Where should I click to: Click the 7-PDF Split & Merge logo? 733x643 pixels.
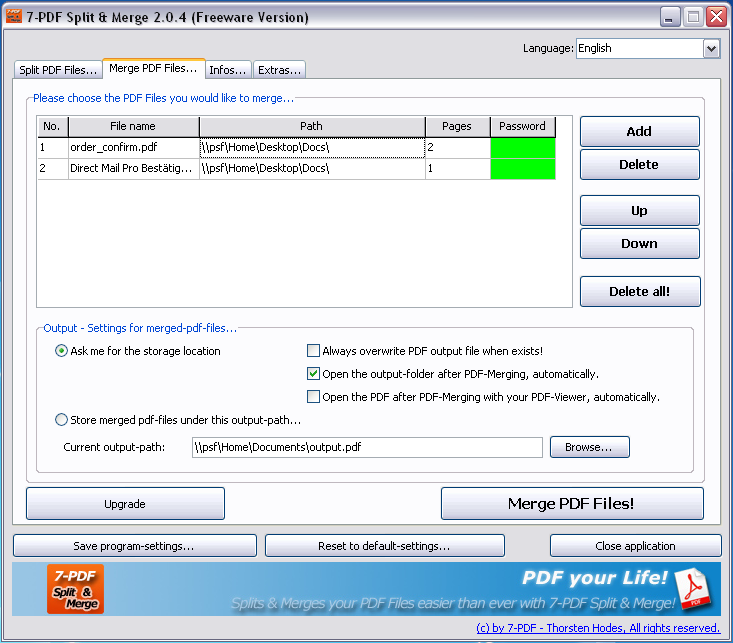[x=75, y=589]
